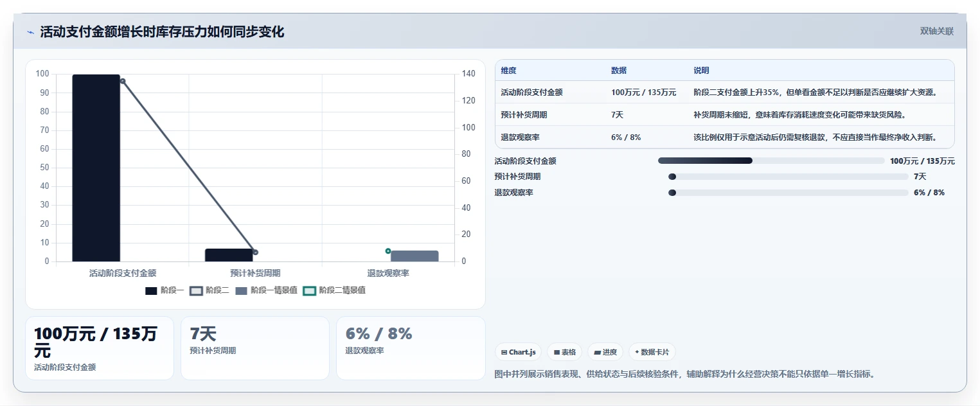Click the green scenario point near 退款观察率
The height and width of the screenshot is (406, 980).
(x=388, y=251)
